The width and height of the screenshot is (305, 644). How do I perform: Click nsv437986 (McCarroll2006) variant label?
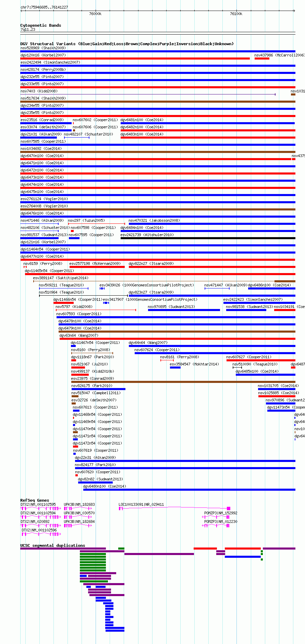pyautogui.click(x=279, y=55)
